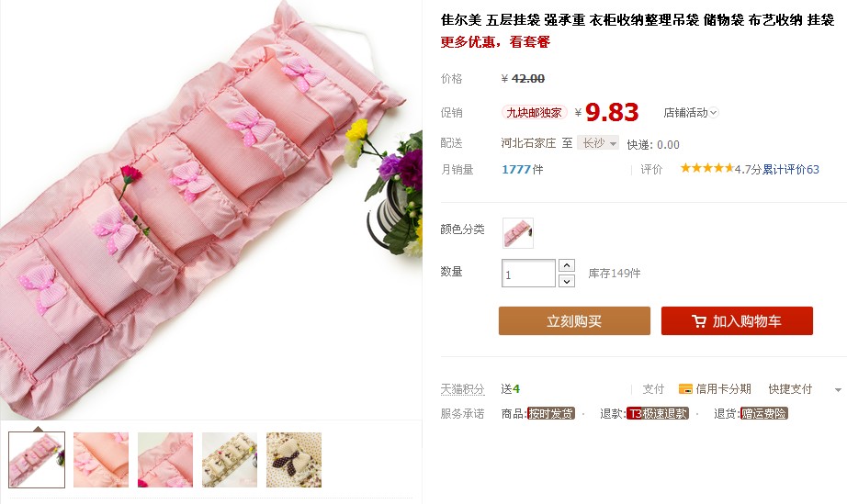Click the T3极速退款 badge
The height and width of the screenshot is (504, 847).
coord(658,414)
